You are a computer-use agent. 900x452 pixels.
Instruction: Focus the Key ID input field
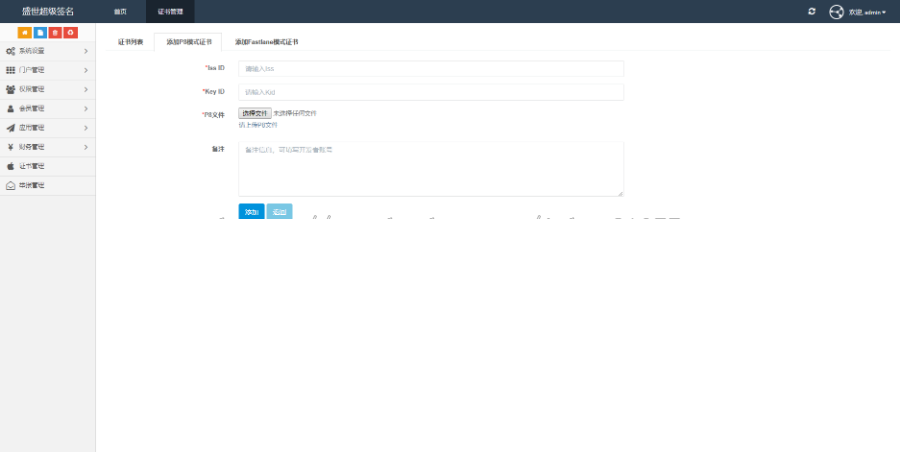point(431,92)
